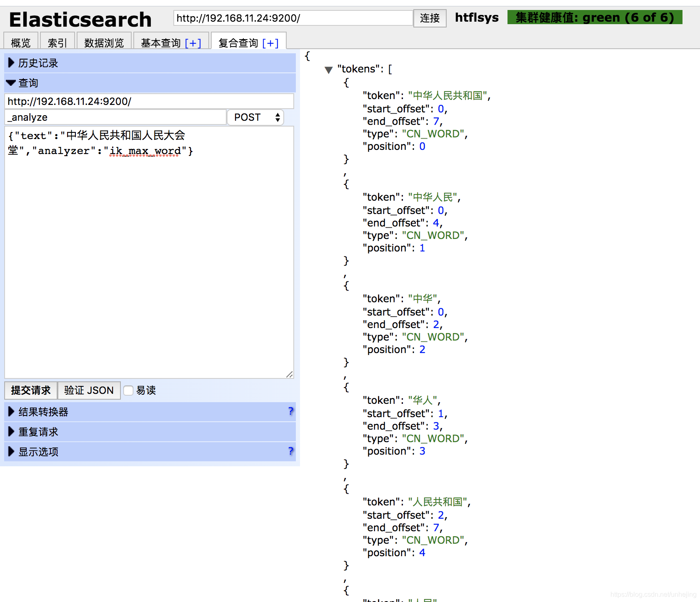Enable the 易读 checkbox

128,391
